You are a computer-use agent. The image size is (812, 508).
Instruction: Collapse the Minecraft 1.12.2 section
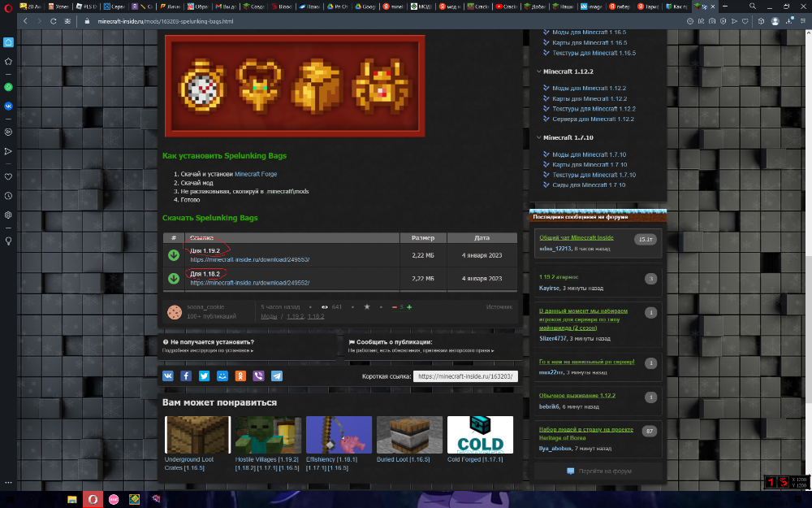pyautogui.click(x=538, y=72)
